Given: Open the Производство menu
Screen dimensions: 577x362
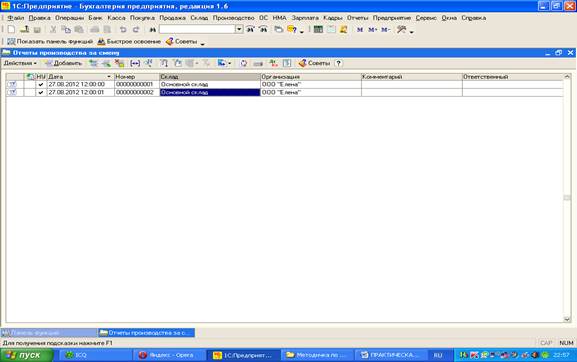Looking at the screenshot, I should (x=233, y=18).
